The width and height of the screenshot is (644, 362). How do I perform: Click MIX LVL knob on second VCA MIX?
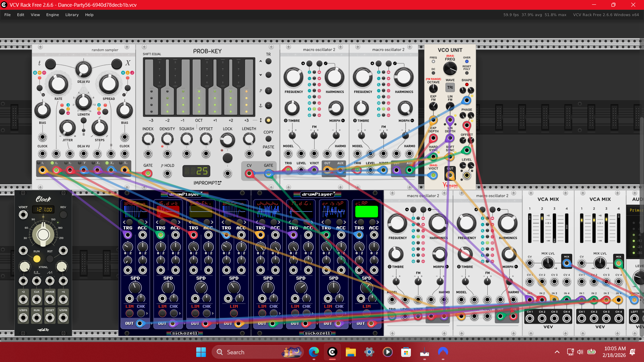click(600, 263)
